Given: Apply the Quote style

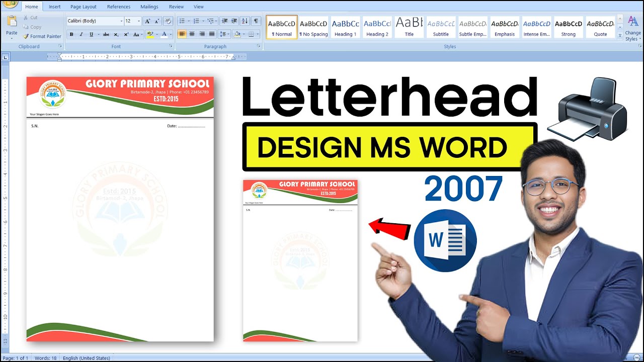Looking at the screenshot, I should (x=600, y=27).
